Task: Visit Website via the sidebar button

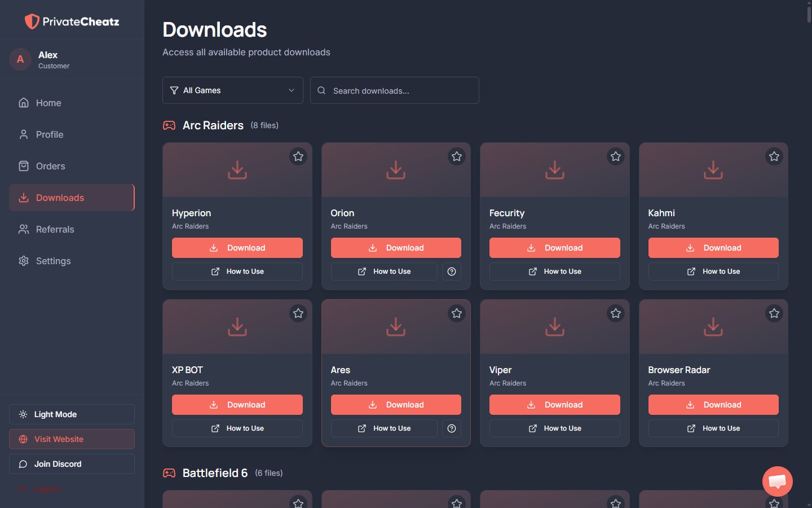Action: point(72,439)
